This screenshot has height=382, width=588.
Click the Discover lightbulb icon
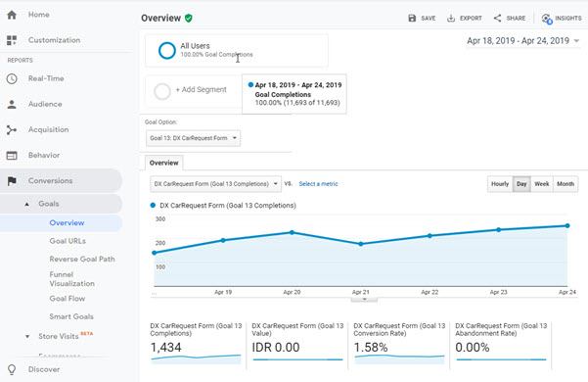12,369
